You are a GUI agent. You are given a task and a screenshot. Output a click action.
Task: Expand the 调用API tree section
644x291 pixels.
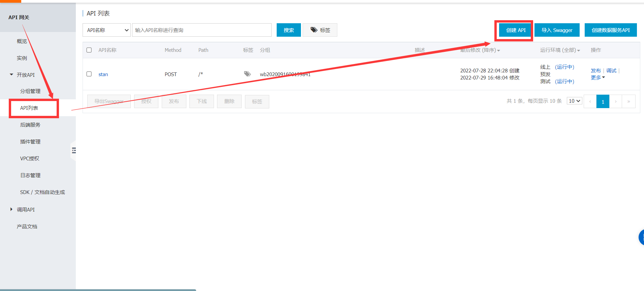(11, 209)
